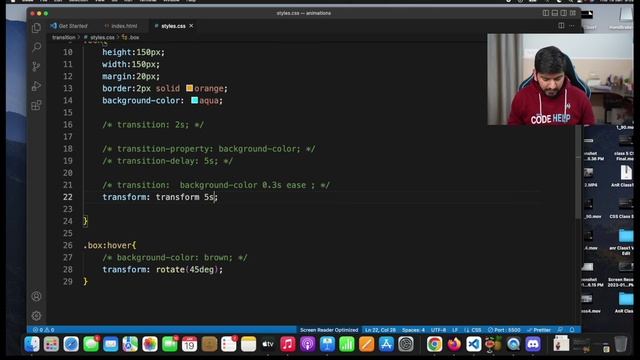Click the styles.css breadcrumb
640x360 pixels.
102,37
